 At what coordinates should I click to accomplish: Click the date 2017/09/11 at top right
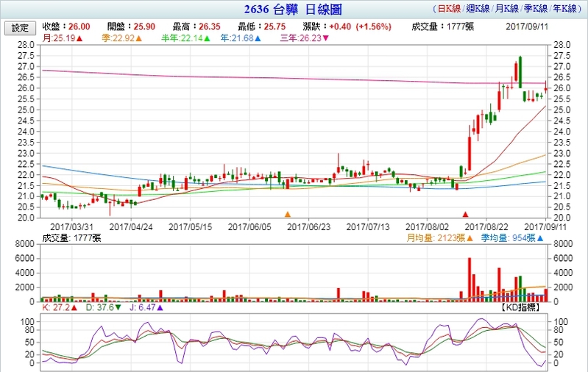tap(527, 26)
